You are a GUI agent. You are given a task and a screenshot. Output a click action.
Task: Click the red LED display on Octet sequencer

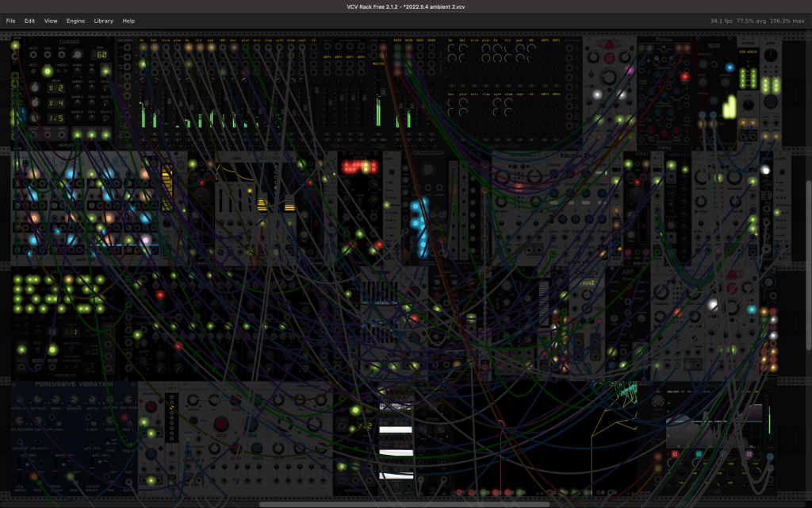tap(359, 167)
